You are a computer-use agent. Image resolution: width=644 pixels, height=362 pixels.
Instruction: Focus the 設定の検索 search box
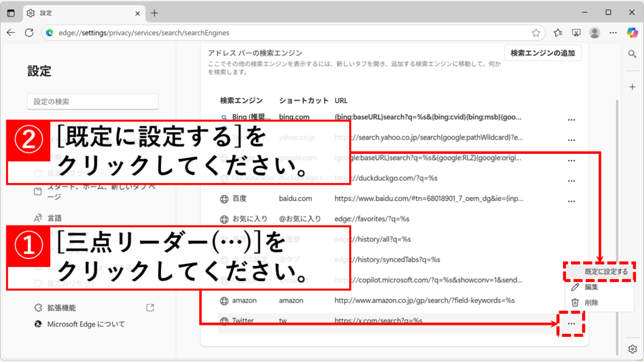[x=93, y=101]
